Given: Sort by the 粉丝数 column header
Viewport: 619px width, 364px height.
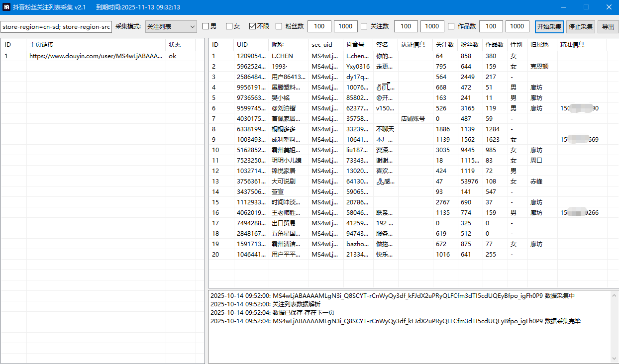Looking at the screenshot, I should pyautogui.click(x=470, y=45).
